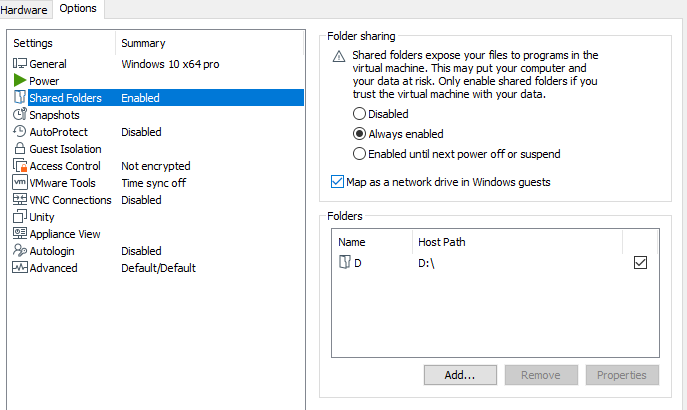The image size is (687, 410).
Task: Click the Options tab
Action: click(x=77, y=9)
